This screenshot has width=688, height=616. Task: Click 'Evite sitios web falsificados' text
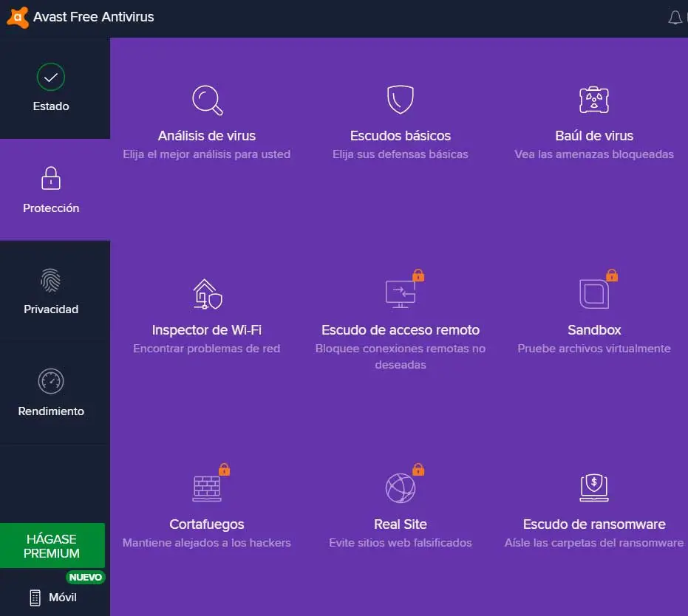pyautogui.click(x=401, y=543)
